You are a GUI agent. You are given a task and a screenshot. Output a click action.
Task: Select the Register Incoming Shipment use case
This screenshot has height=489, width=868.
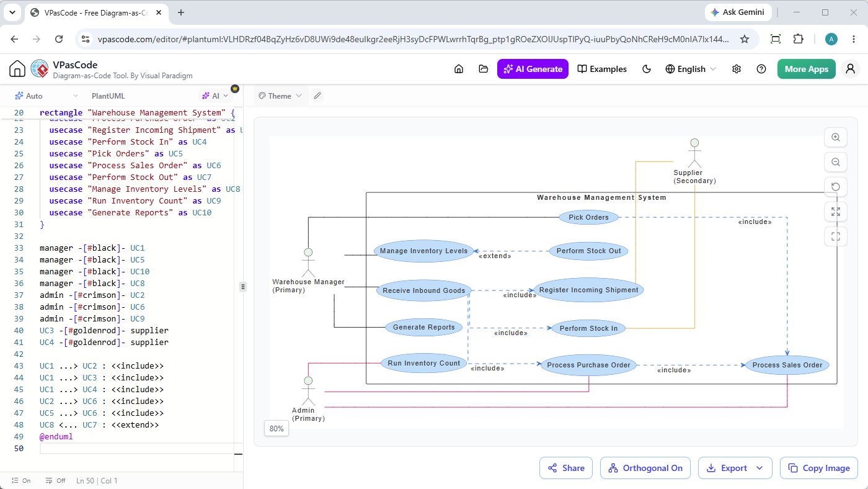588,290
